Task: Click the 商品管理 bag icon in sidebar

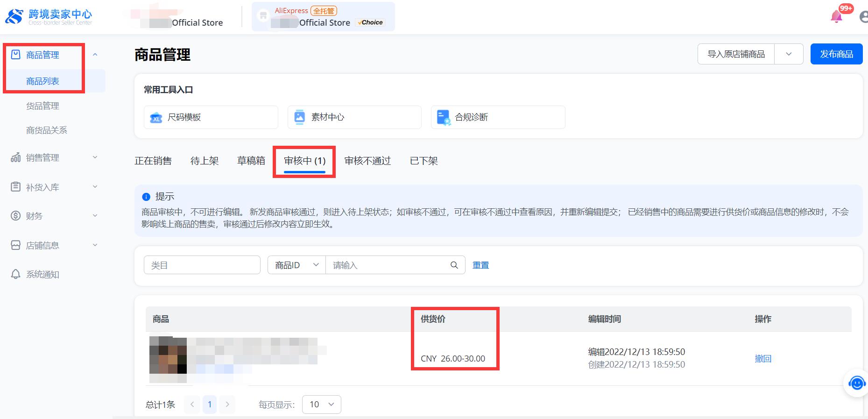Action: pos(16,55)
